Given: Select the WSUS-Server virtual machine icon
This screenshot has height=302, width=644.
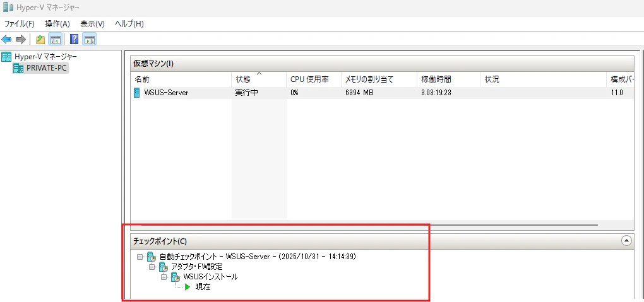Looking at the screenshot, I should tap(137, 93).
